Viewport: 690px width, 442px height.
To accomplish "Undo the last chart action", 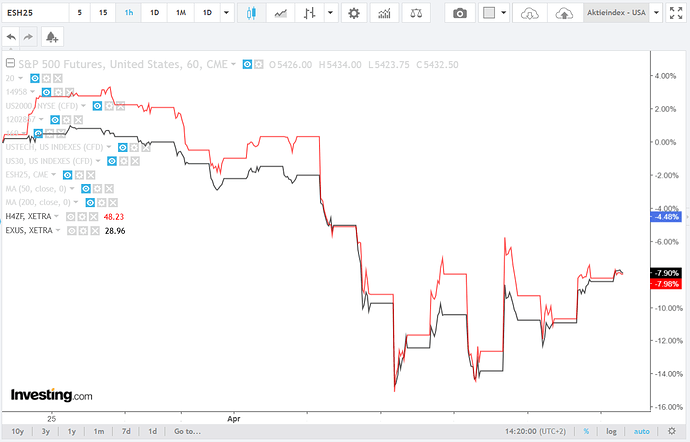I will [x=11, y=37].
